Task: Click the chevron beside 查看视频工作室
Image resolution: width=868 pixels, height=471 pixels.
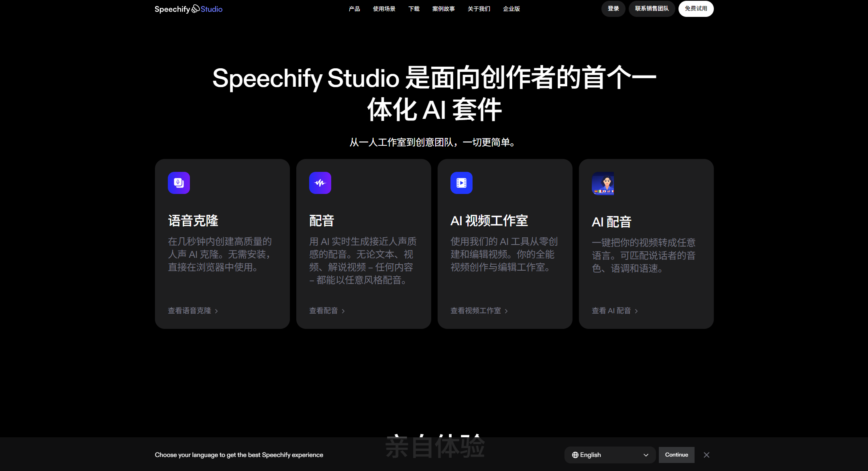Action: pos(506,311)
